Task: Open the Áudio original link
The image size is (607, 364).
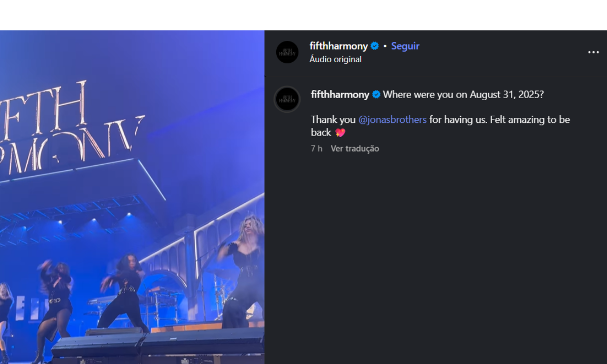Action: [335, 59]
